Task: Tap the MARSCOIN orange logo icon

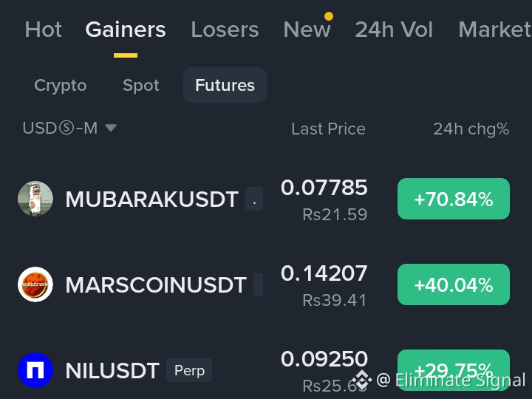Action: pos(35,284)
